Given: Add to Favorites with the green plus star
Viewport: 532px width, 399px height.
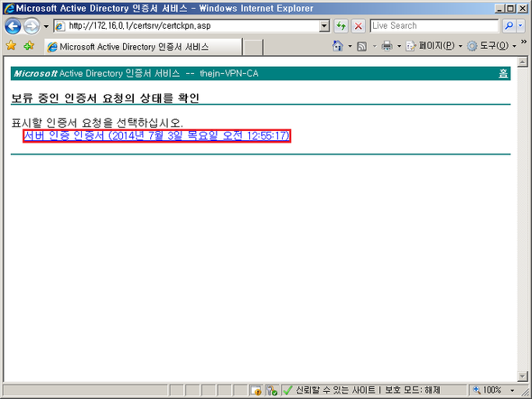Looking at the screenshot, I should [x=29, y=45].
